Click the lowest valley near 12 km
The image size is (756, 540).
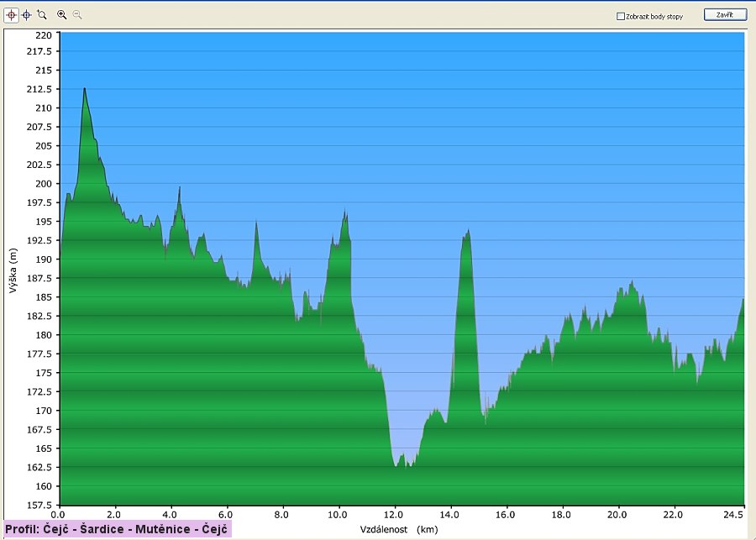[395, 464]
